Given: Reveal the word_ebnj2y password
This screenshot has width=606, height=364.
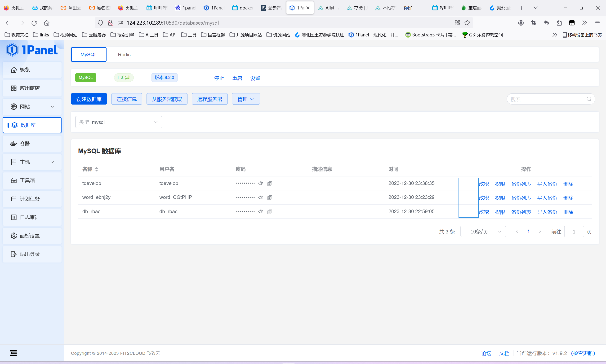Looking at the screenshot, I should (261, 197).
